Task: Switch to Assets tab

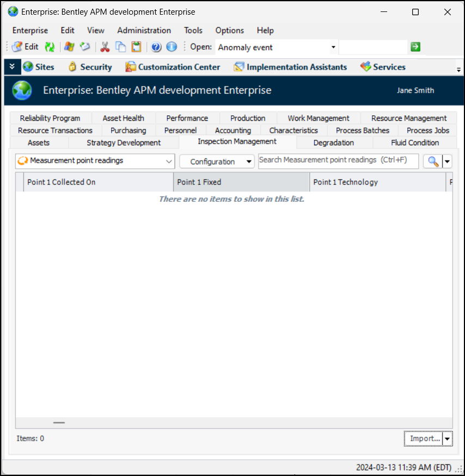Action: (x=39, y=143)
